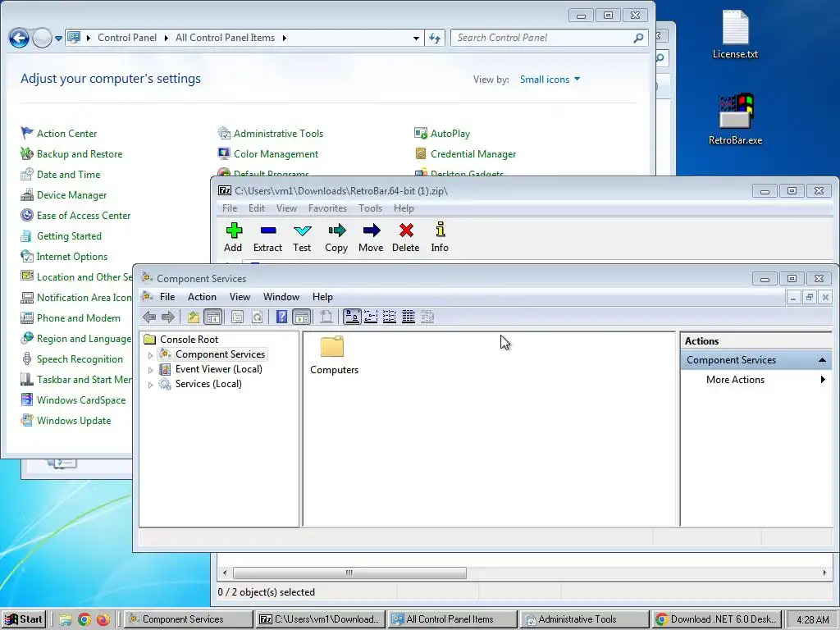Click the Search Control Panel field

pyautogui.click(x=549, y=38)
